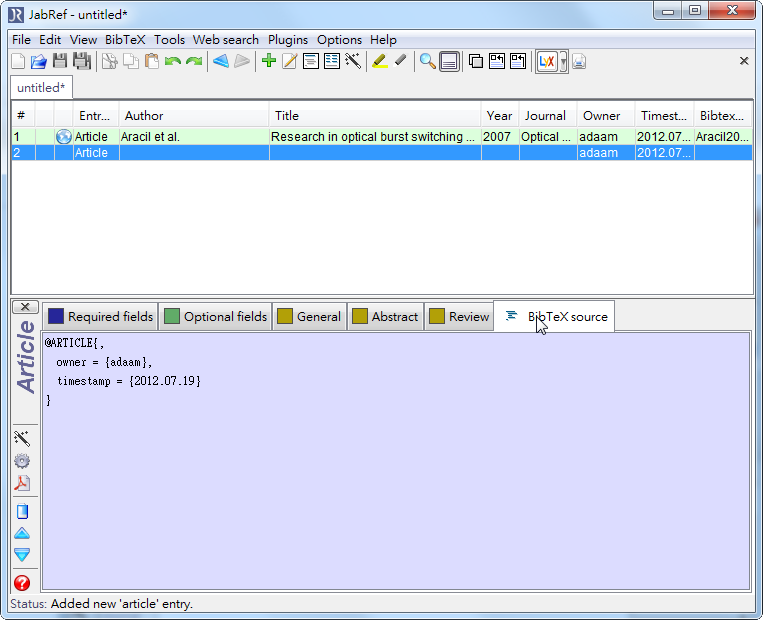763x620 pixels.
Task: Unmark entries with the grey marker icon
Action: (400, 61)
